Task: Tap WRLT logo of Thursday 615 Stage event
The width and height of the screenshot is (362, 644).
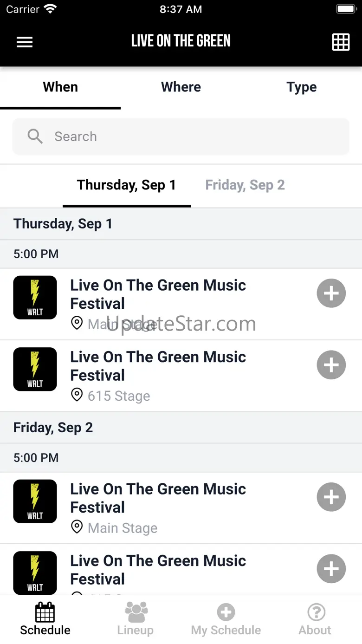Action: 35,369
